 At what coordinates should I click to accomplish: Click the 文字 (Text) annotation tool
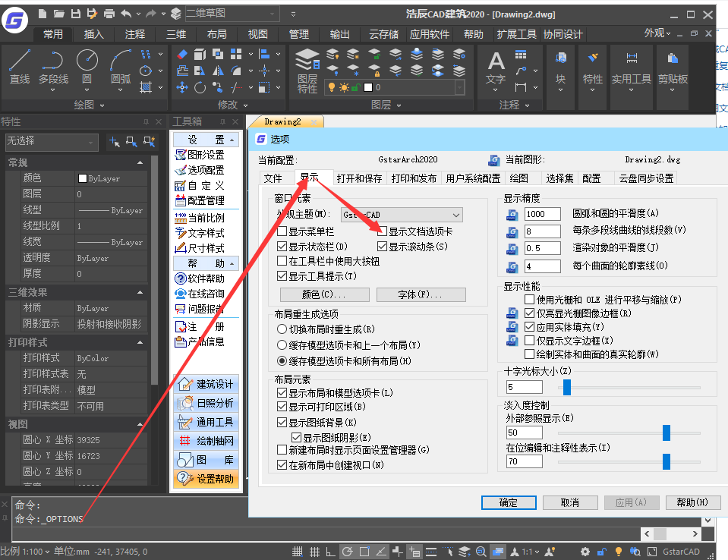(495, 67)
